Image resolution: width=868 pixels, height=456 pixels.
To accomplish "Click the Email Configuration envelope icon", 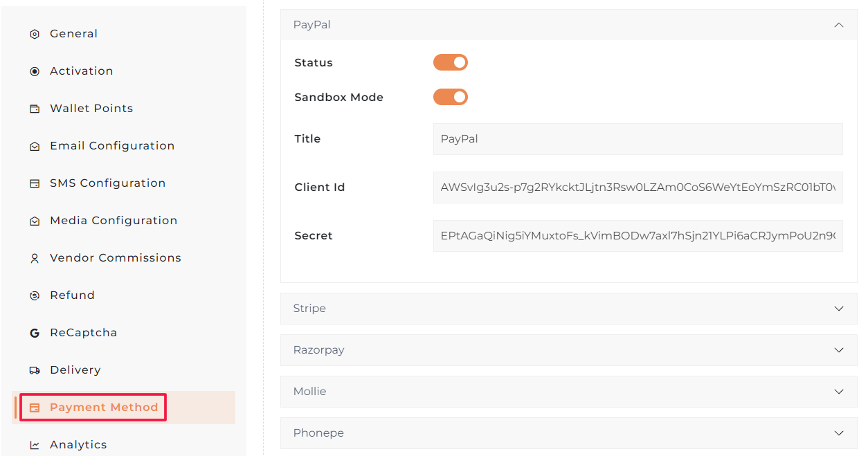I will [x=35, y=146].
